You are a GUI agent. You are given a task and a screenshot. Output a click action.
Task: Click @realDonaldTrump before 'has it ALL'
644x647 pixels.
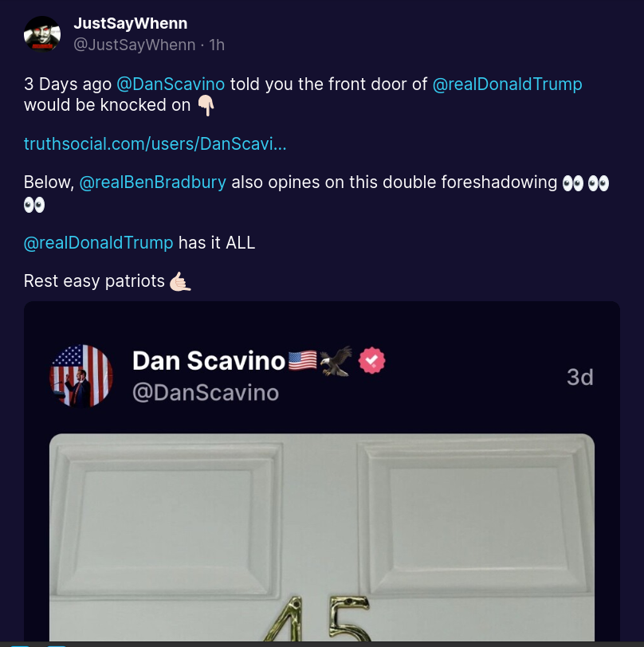(98, 242)
